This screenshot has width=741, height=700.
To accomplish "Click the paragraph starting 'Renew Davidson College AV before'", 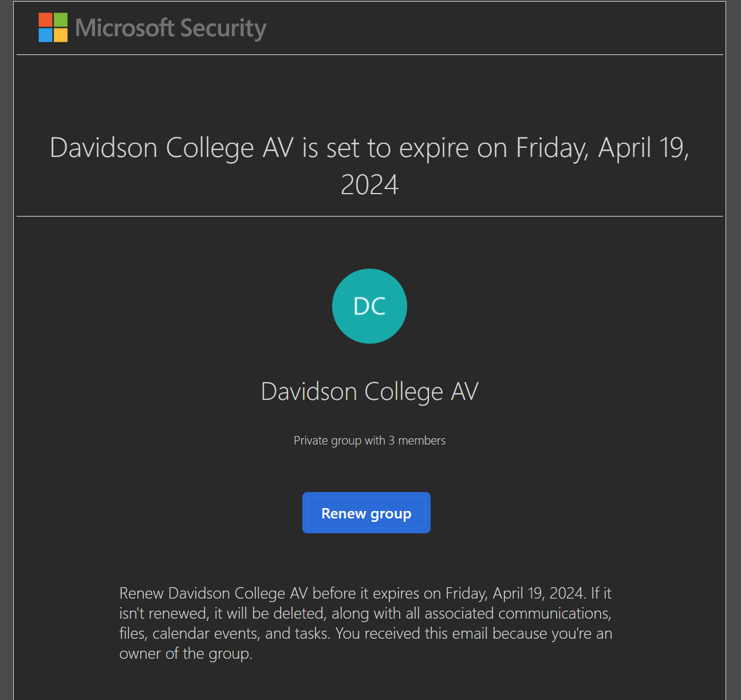I will [x=365, y=623].
